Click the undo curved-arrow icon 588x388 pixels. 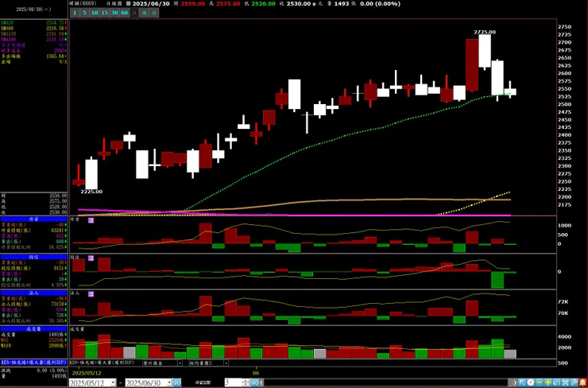coord(557,382)
